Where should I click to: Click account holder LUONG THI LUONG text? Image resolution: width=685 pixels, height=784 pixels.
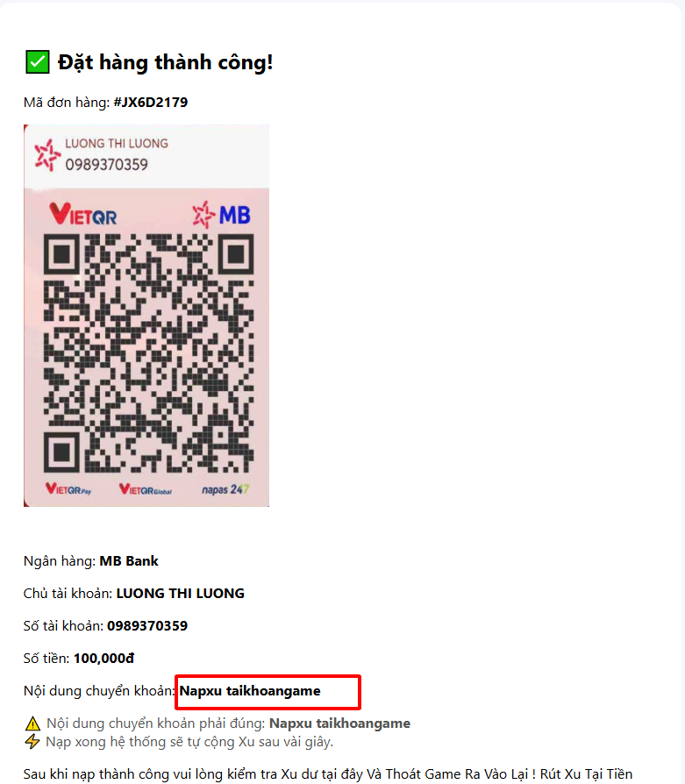180,594
